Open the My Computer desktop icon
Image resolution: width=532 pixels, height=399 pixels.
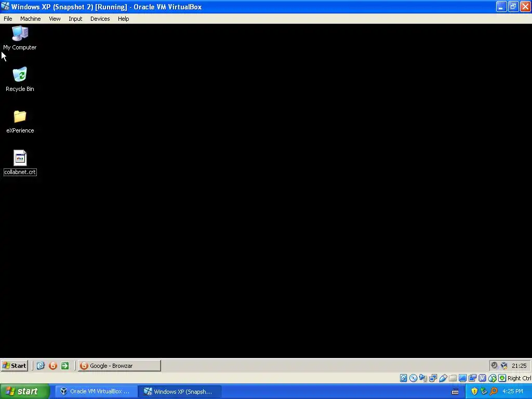pos(20,38)
